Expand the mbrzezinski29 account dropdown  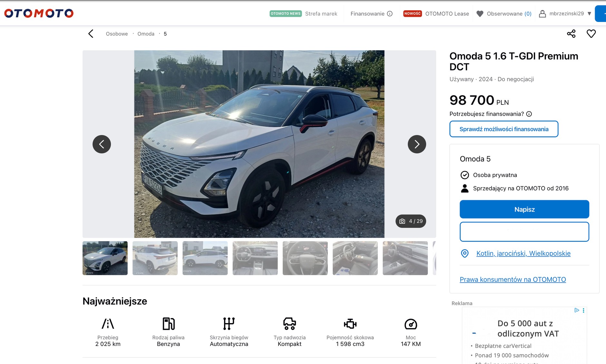589,14
